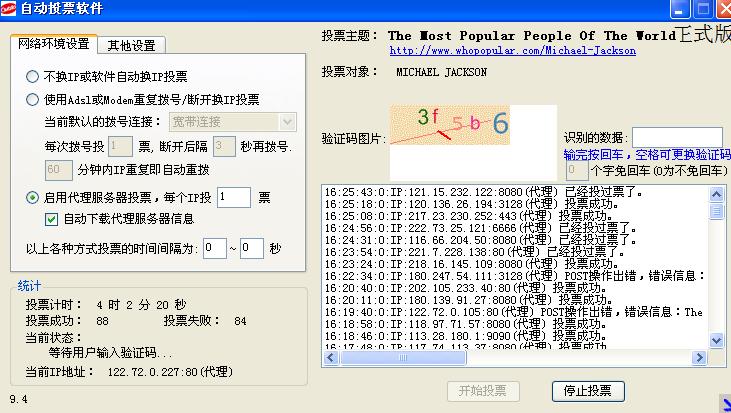Screen dimensions: 731x413
Task: Select the 不换IP或软件自动换IP投票 option
Action: 33,76
